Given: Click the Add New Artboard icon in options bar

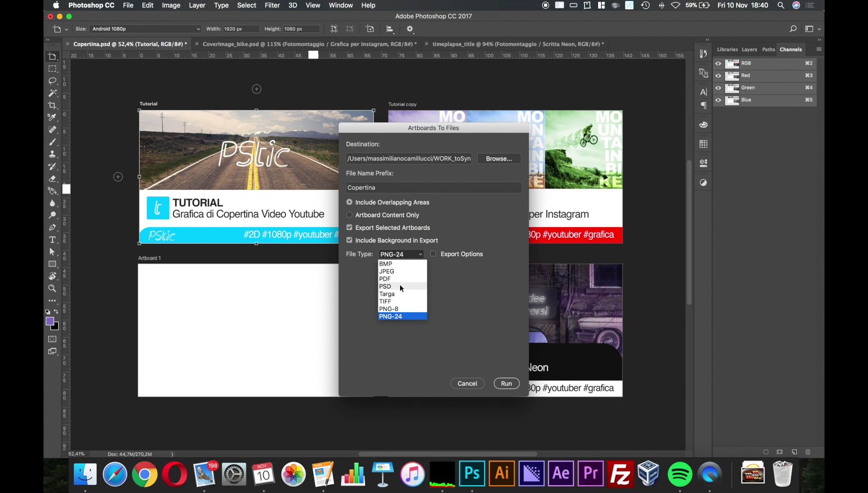Looking at the screenshot, I should coord(370,29).
